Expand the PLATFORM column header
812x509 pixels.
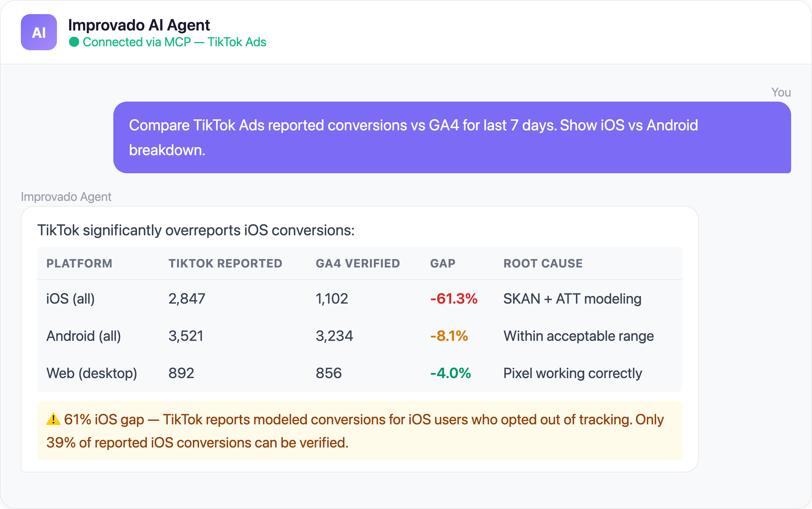point(80,264)
